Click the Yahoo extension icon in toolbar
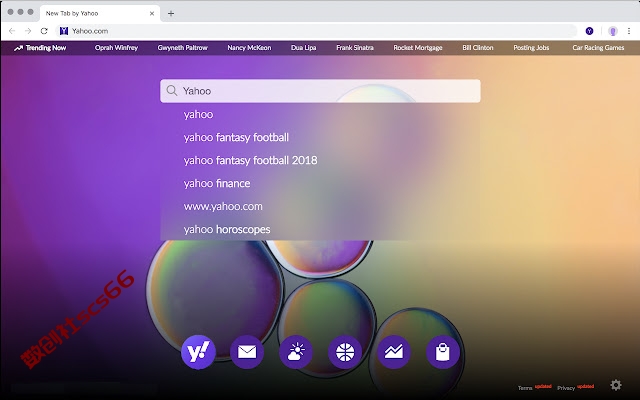 tap(589, 31)
